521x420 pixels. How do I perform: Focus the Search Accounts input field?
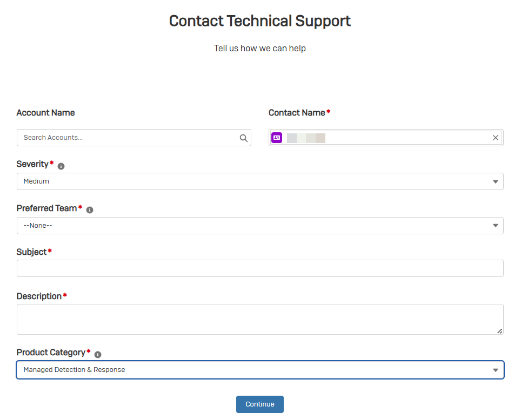[129, 138]
